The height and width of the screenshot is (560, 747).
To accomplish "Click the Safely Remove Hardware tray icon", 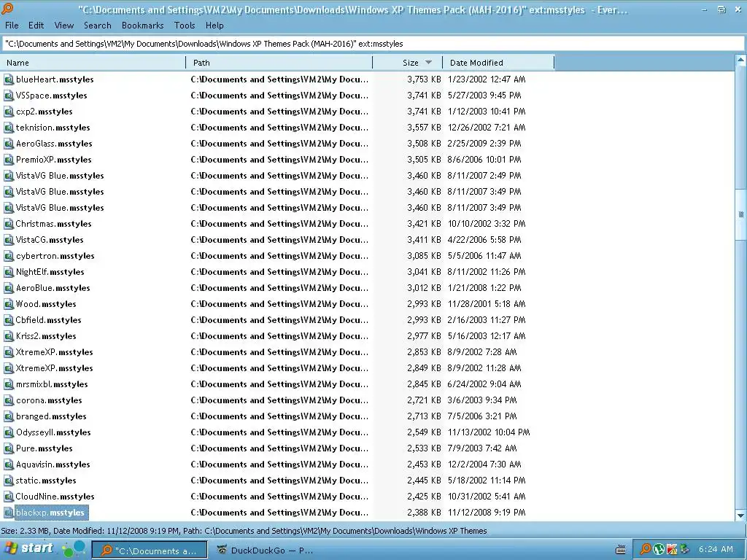I will click(685, 549).
